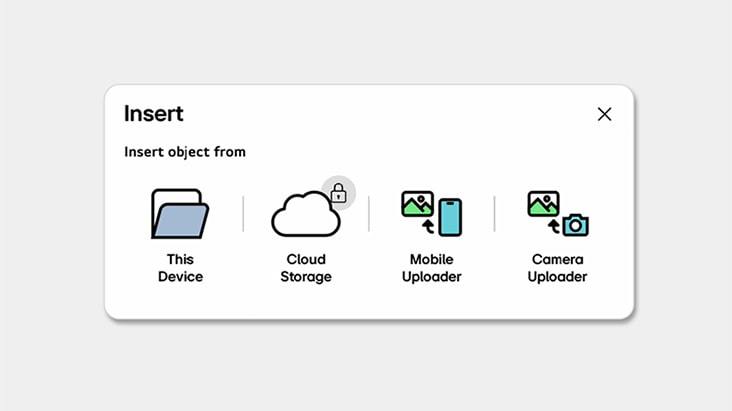Open the "Mobile Uploader" text label
This screenshot has width=732, height=411.
tap(431, 268)
